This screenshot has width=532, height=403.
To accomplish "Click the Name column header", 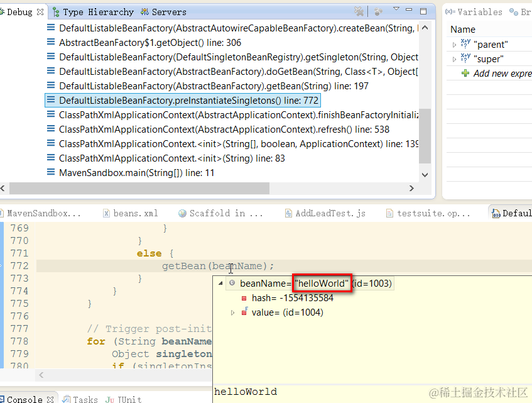I will (x=463, y=30).
